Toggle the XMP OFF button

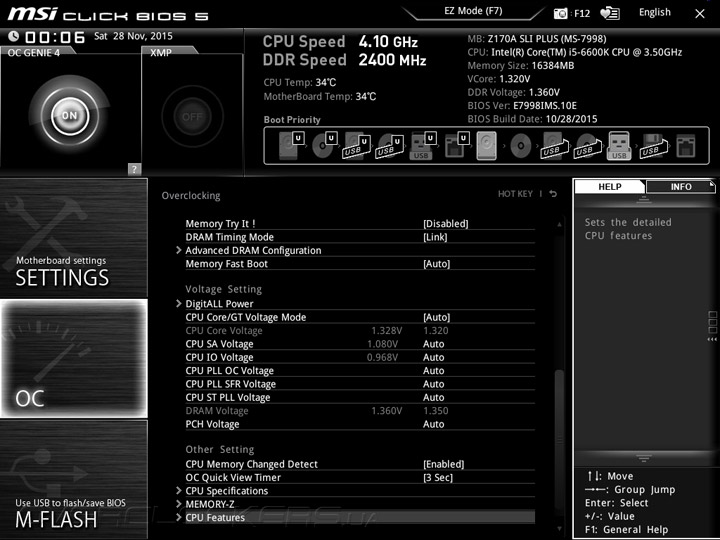click(192, 117)
